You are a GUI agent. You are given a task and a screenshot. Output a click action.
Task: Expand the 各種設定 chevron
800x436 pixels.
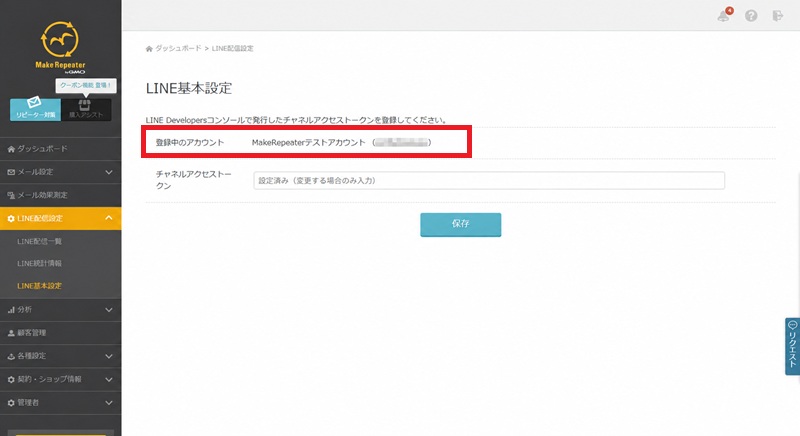(109, 356)
